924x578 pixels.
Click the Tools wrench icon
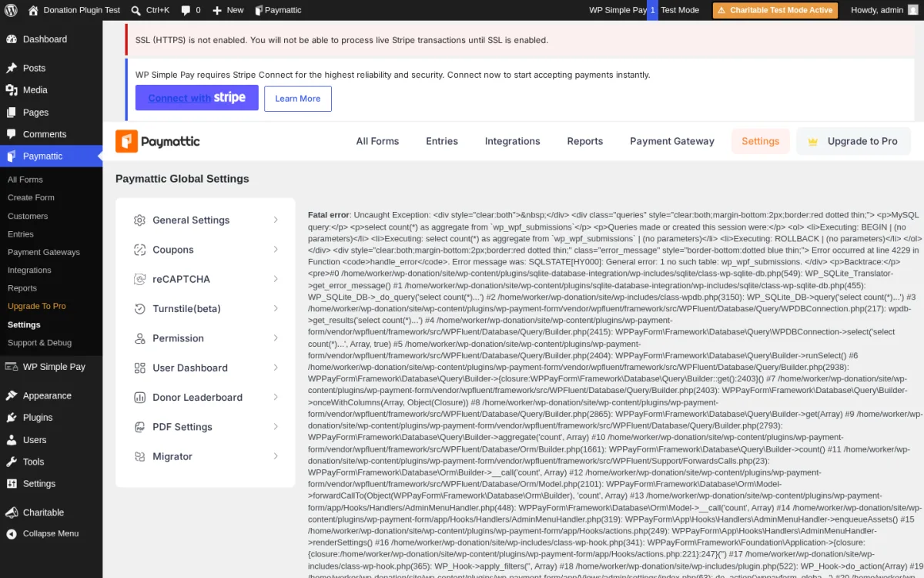(x=12, y=462)
